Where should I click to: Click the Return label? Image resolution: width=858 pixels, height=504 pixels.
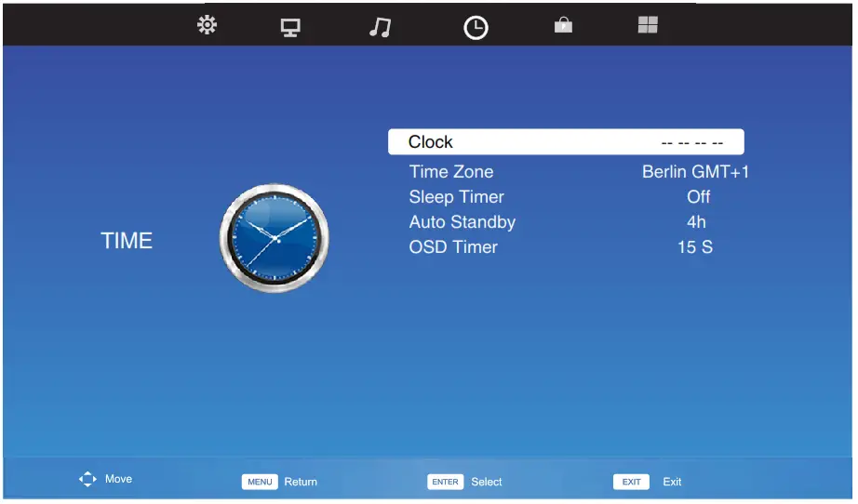coord(301,482)
